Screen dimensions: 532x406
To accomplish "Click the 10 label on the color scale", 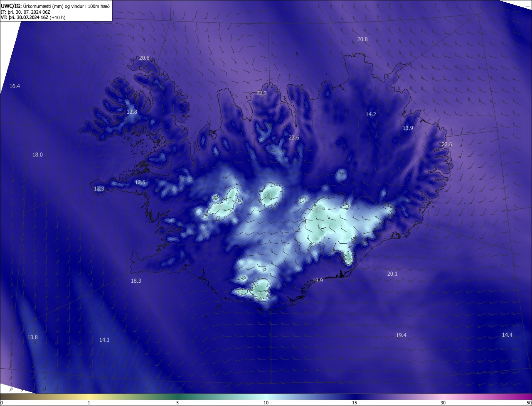I will tap(266, 403).
